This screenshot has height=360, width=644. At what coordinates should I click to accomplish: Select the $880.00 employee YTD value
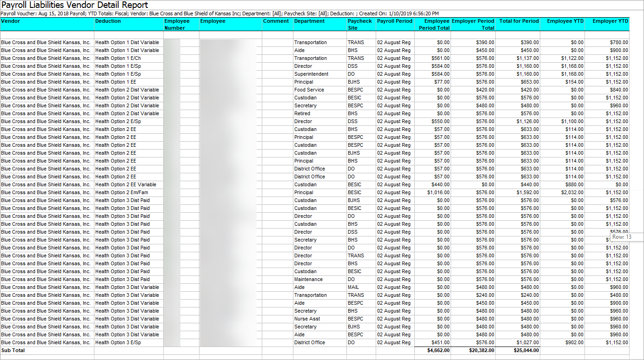click(574, 185)
